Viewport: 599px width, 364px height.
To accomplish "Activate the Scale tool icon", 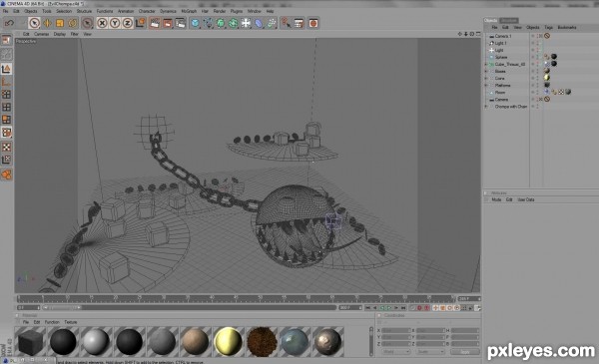I will (x=60, y=23).
